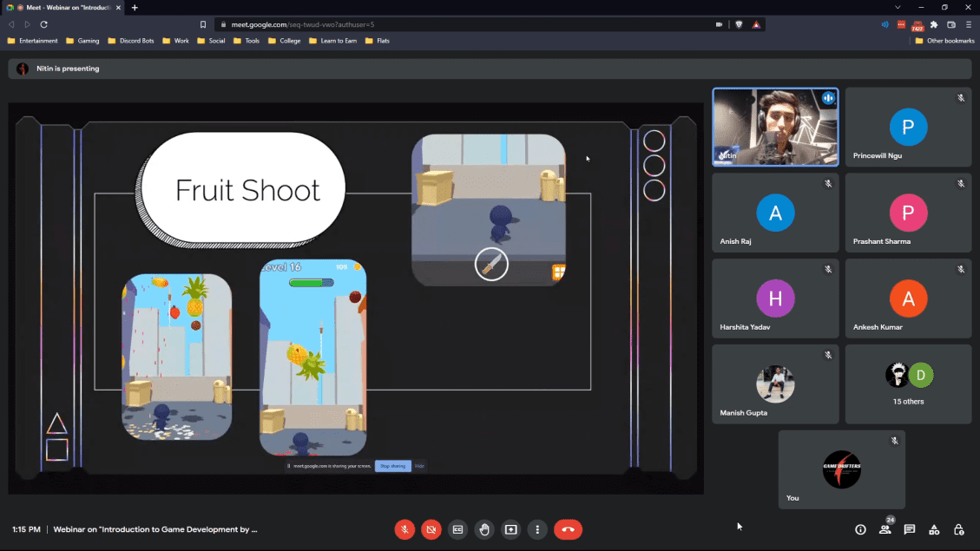
Task: Click Stop sharing button in presentation
Action: point(392,466)
